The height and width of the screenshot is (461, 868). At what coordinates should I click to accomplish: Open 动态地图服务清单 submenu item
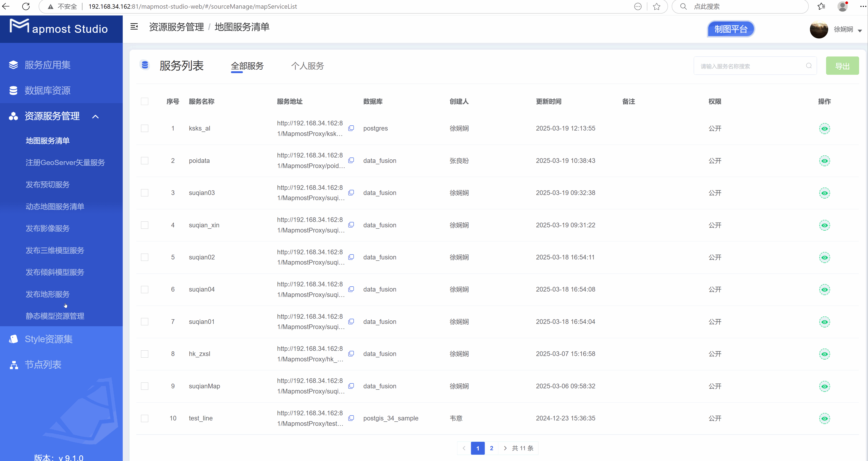(x=55, y=206)
